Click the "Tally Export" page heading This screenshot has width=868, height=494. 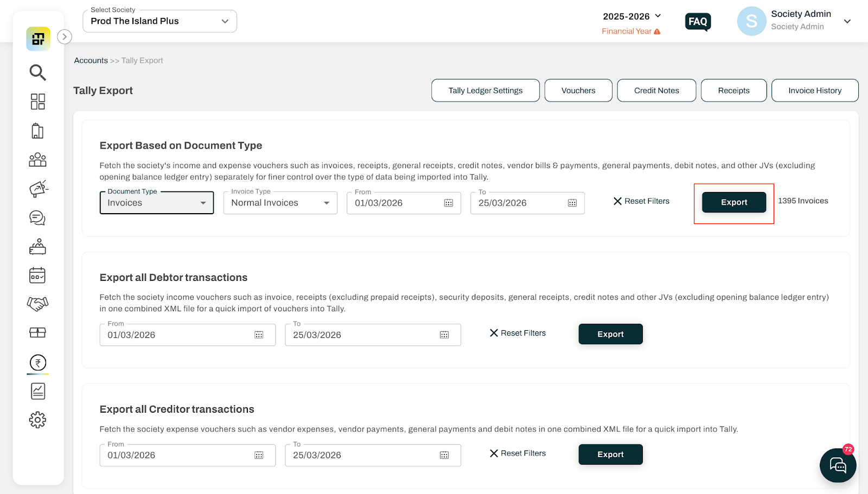point(103,91)
